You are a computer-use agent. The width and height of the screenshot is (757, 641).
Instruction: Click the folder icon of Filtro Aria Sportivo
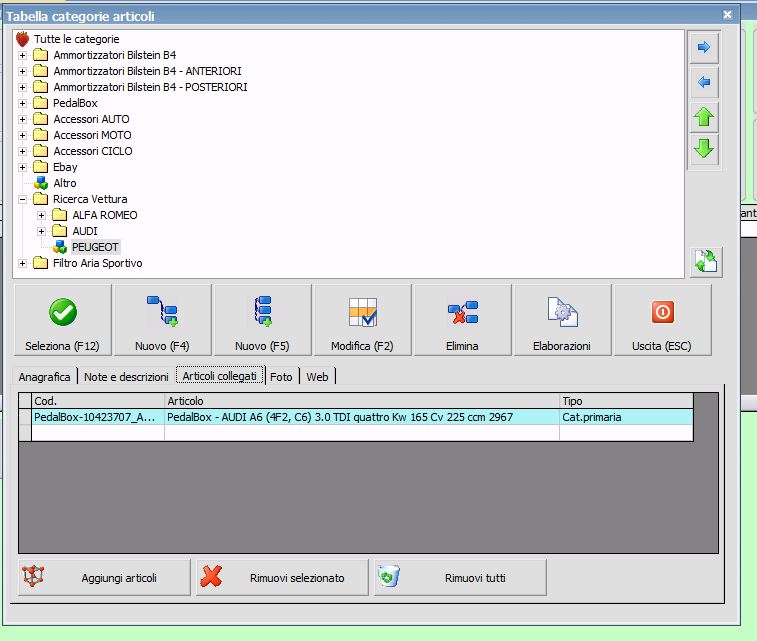[41, 263]
